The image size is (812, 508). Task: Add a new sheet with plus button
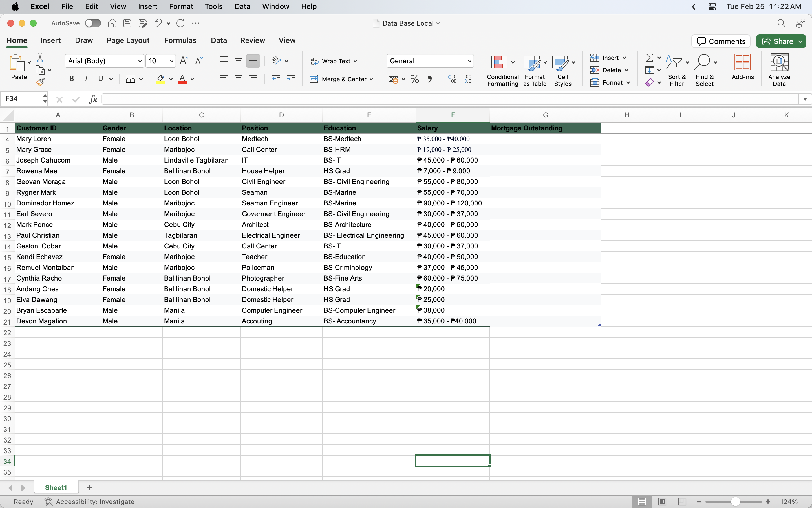pos(90,487)
